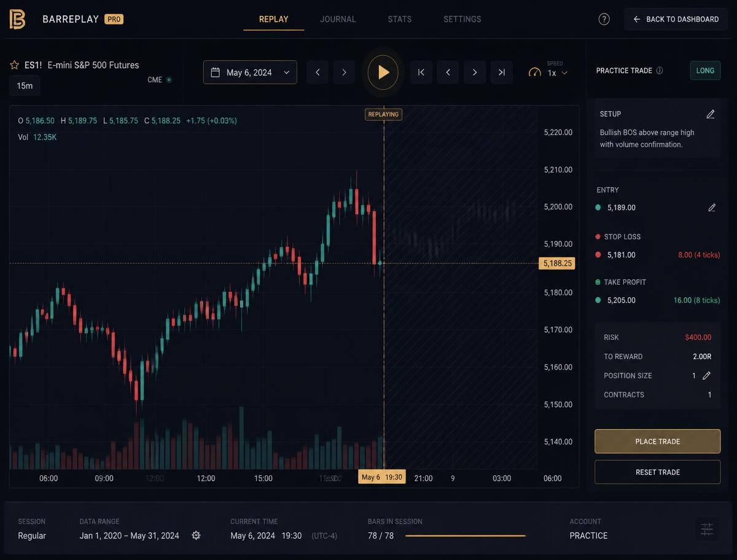Screen dimensions: 737x560
Task: Open account sliders settings icon
Action: click(x=707, y=529)
